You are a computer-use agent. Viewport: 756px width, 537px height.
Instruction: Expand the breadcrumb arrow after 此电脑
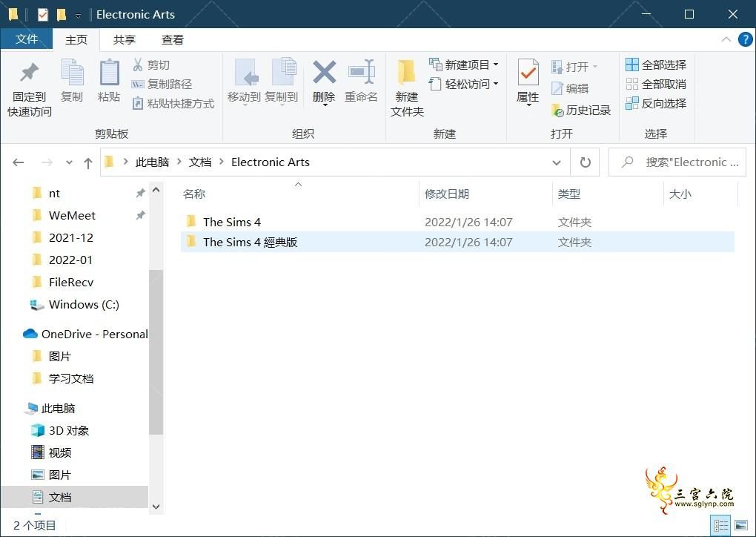[179, 162]
